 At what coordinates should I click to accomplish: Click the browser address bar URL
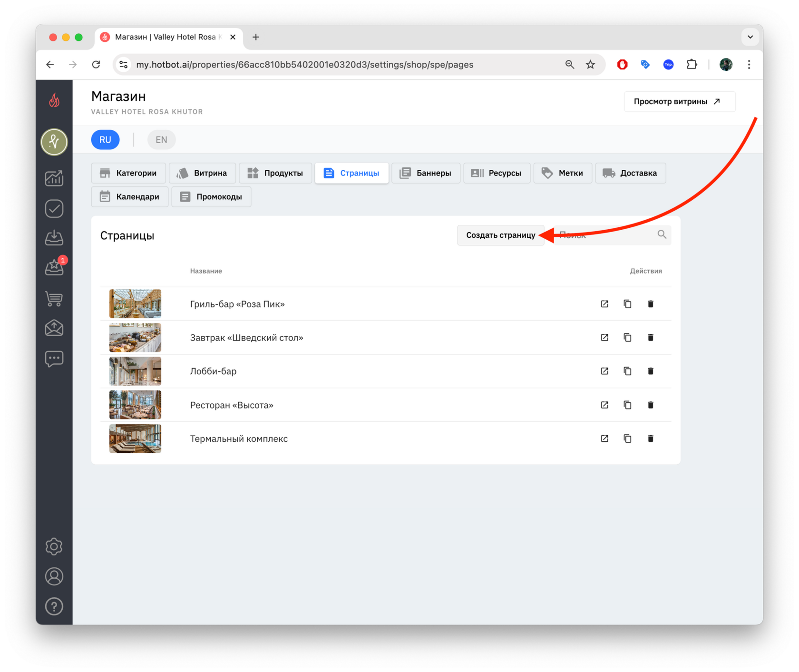click(x=304, y=65)
